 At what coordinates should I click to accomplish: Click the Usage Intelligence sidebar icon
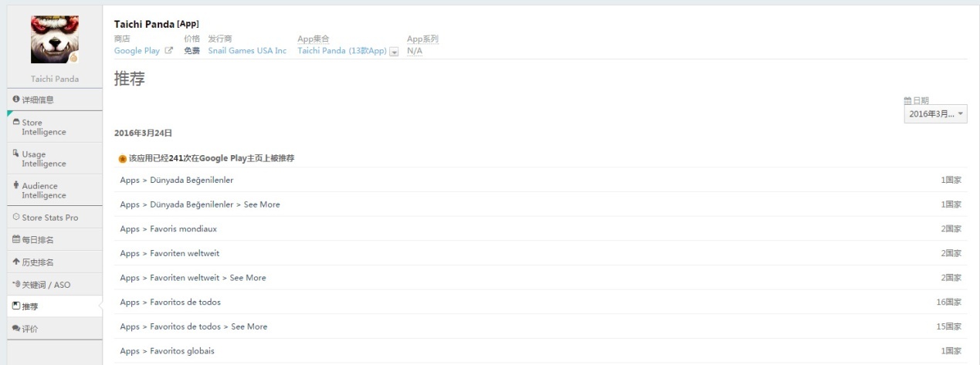(x=16, y=154)
